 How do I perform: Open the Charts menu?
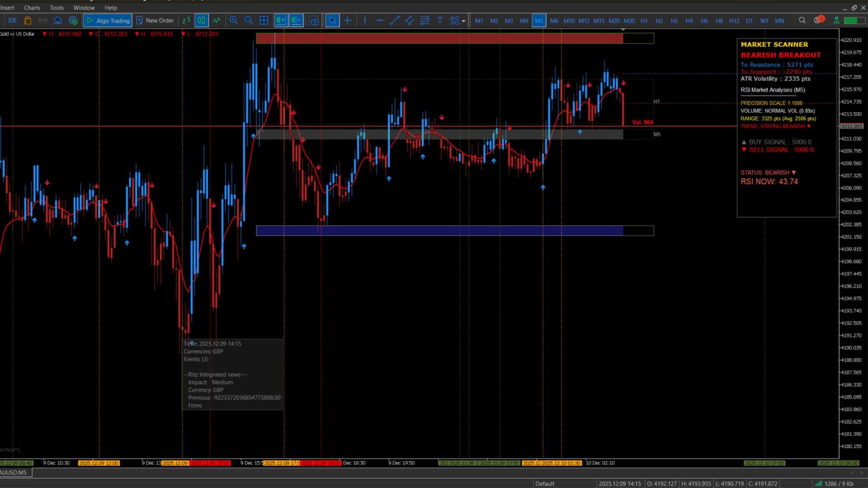tap(32, 8)
